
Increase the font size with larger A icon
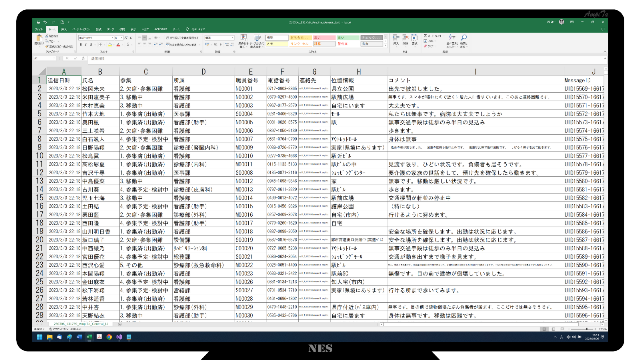tap(127, 38)
